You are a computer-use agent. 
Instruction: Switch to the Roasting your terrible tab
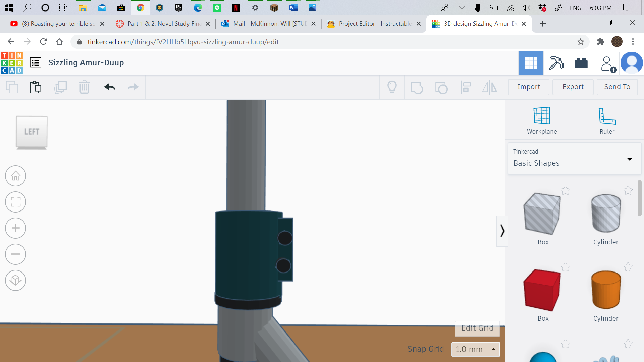58,24
